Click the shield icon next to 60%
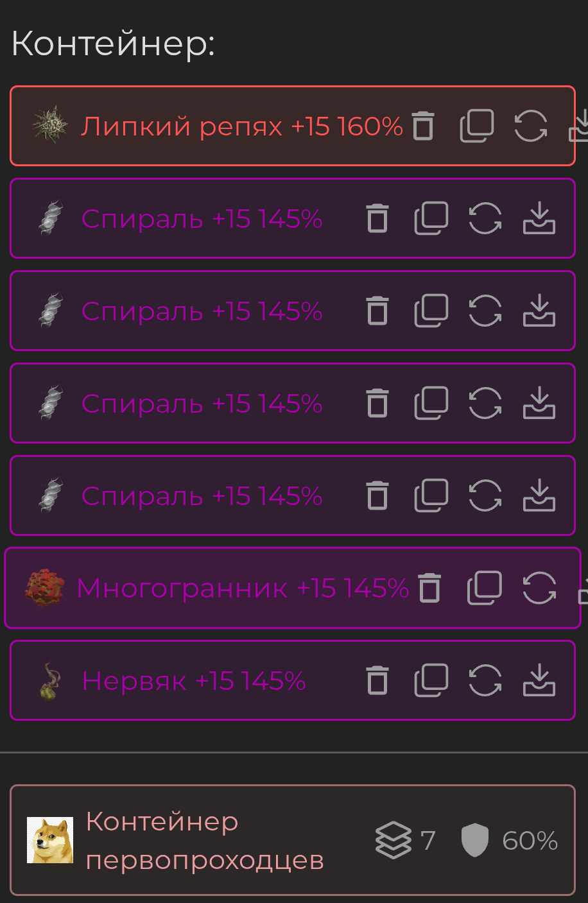The width and height of the screenshot is (588, 903). click(475, 841)
